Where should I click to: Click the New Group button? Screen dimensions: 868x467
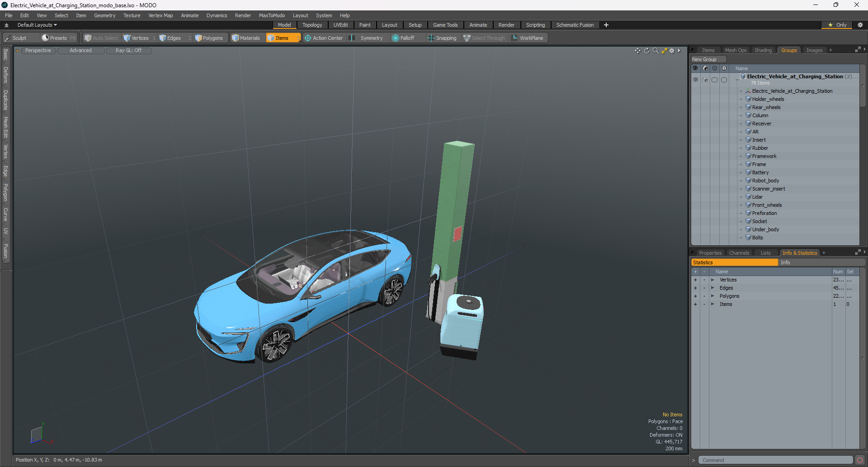click(x=708, y=59)
